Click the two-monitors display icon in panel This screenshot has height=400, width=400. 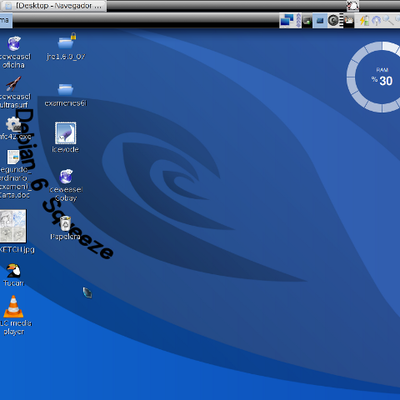coord(287,20)
